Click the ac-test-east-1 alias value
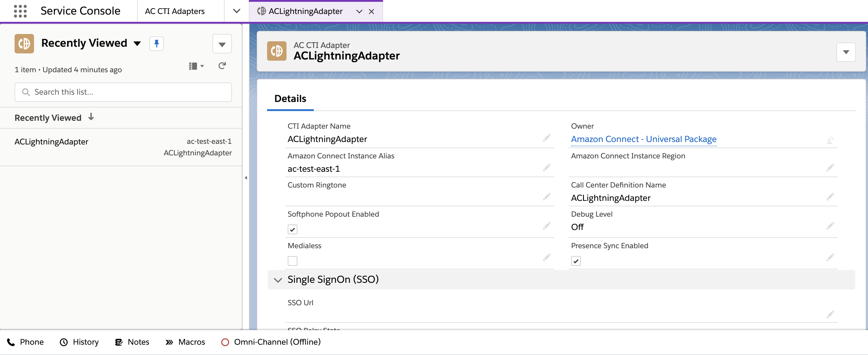This screenshot has width=868, height=355. (314, 169)
